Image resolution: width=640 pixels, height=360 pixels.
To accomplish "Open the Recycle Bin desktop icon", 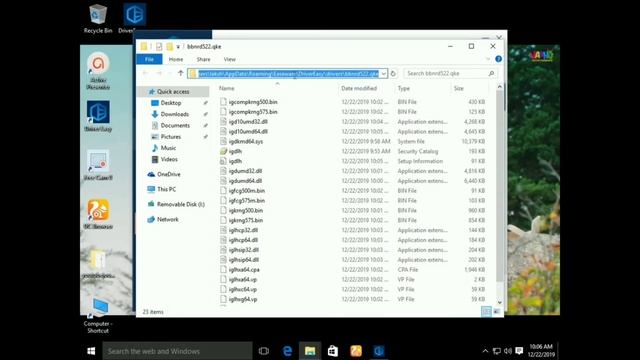I will click(98, 19).
